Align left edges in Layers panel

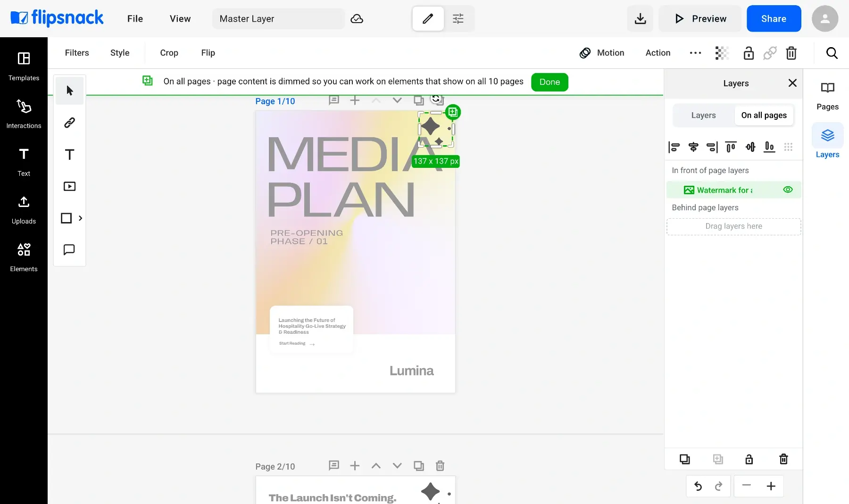tap(674, 147)
